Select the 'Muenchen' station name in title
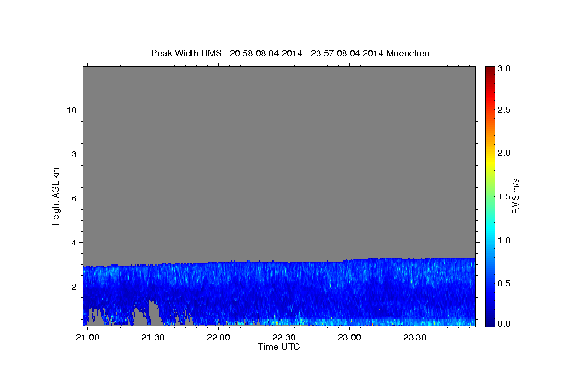The width and height of the screenshot is (588, 392). point(408,53)
